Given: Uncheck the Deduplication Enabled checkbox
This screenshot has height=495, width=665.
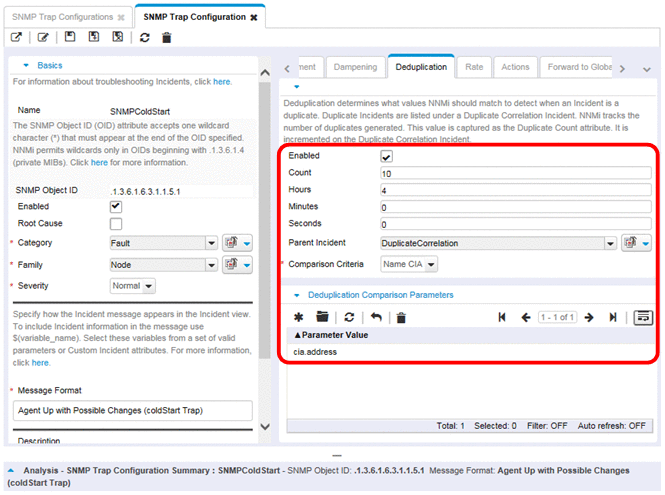Looking at the screenshot, I should pos(387,157).
